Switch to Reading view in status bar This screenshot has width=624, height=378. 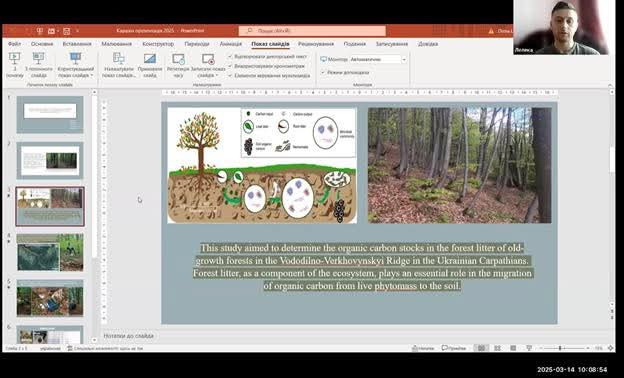coord(513,348)
